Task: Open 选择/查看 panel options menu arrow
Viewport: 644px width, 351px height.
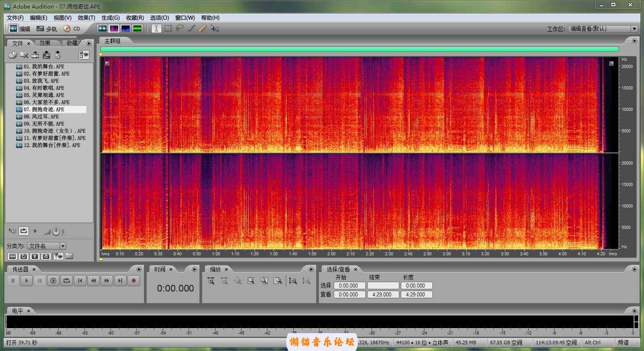Action: [x=634, y=269]
